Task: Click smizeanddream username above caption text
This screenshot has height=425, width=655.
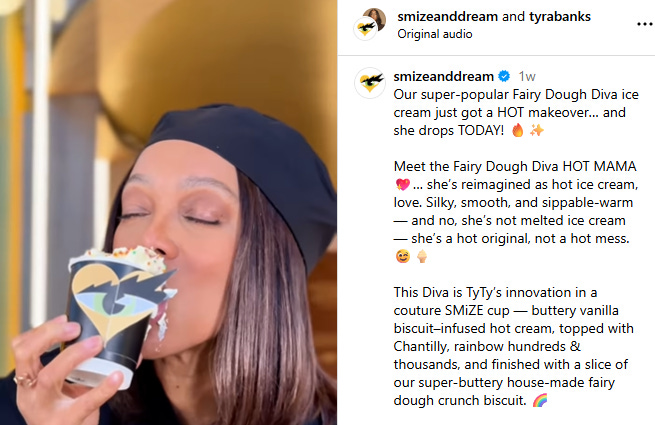Action: coord(444,76)
